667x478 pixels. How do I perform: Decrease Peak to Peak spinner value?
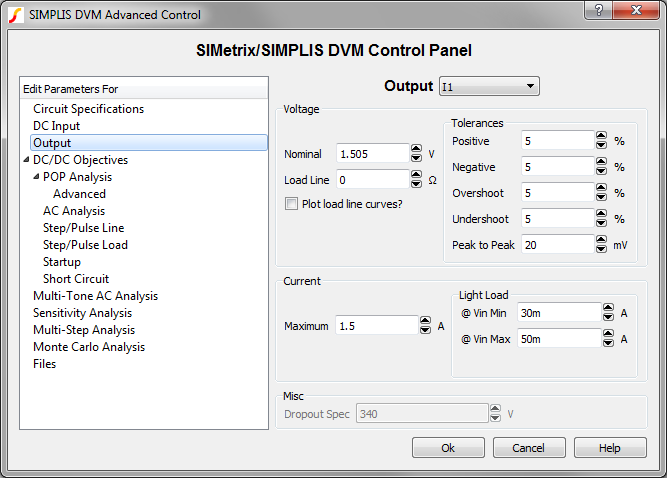[600, 249]
